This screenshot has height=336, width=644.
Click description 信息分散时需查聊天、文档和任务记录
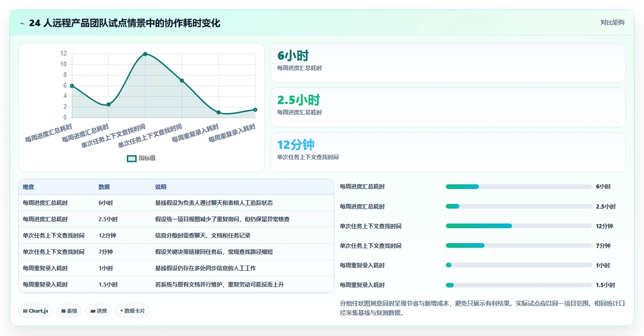coord(203,236)
